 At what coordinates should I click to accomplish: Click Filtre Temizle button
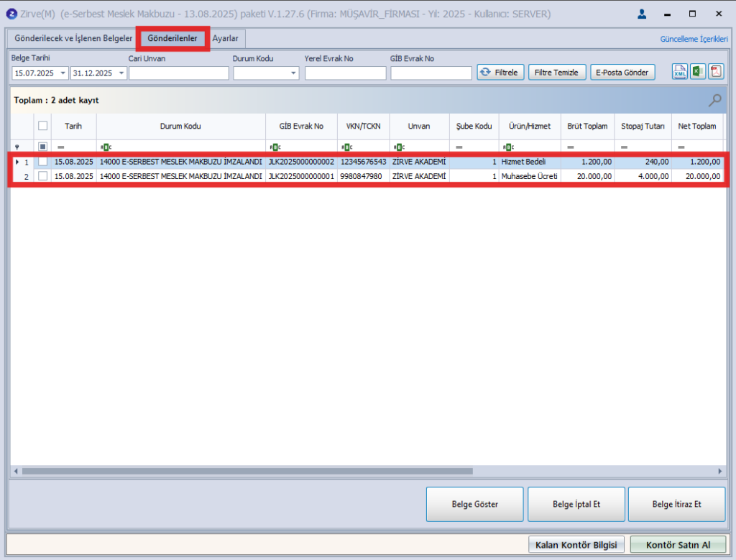click(x=557, y=73)
